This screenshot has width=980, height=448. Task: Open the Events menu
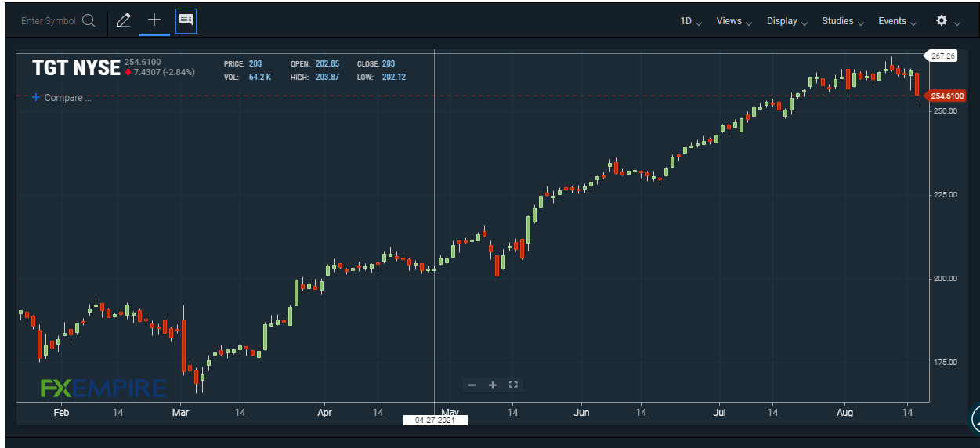point(898,22)
